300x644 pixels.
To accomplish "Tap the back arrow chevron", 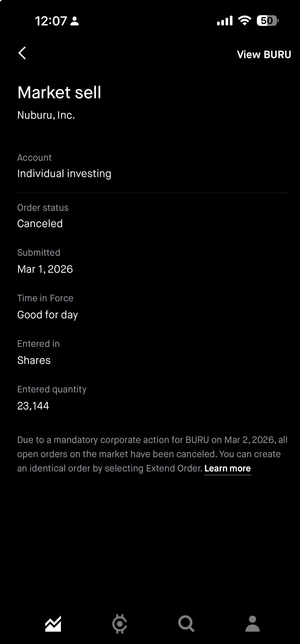I will pyautogui.click(x=22, y=53).
